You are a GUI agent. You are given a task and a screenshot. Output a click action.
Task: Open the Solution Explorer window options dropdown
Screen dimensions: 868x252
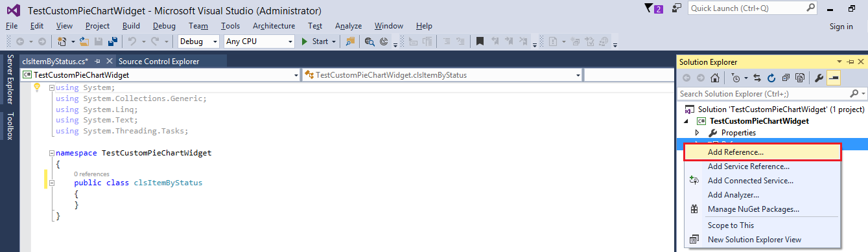coord(839,62)
